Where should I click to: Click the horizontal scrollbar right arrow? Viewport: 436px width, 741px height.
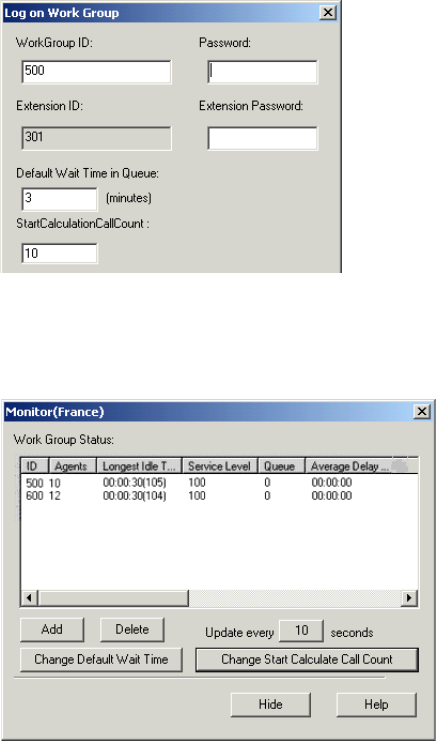click(x=409, y=598)
